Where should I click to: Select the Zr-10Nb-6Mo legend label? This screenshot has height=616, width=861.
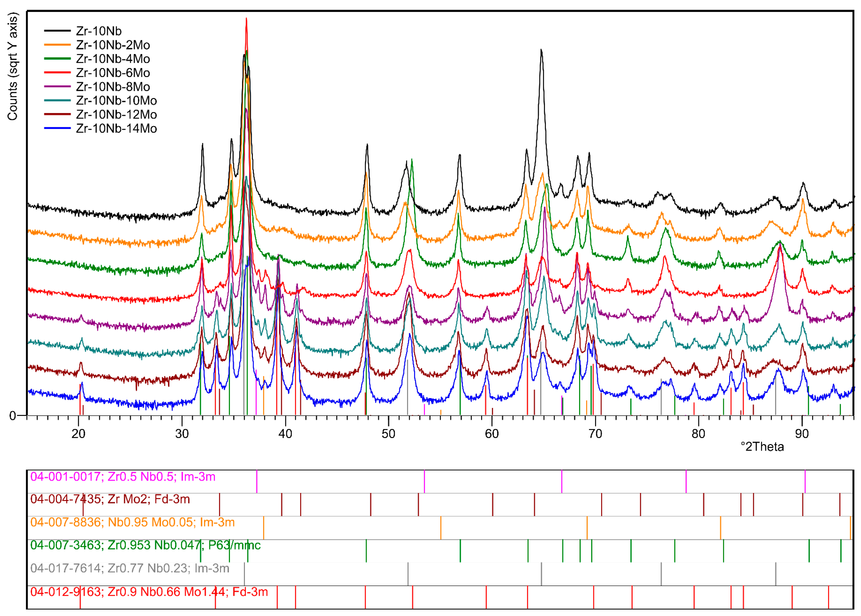(x=113, y=73)
